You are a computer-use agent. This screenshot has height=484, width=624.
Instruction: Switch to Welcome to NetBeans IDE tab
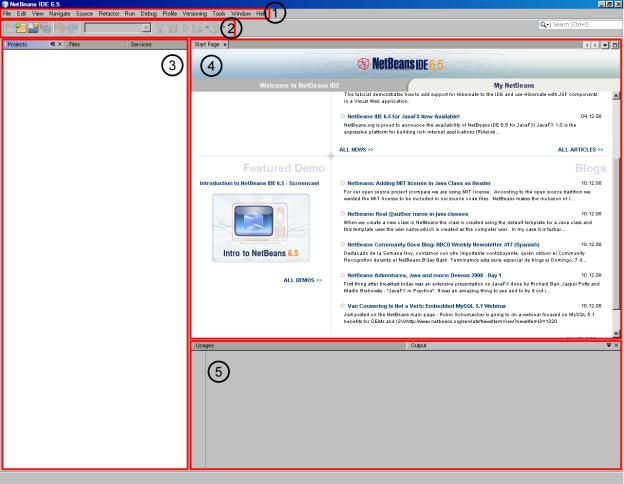299,85
